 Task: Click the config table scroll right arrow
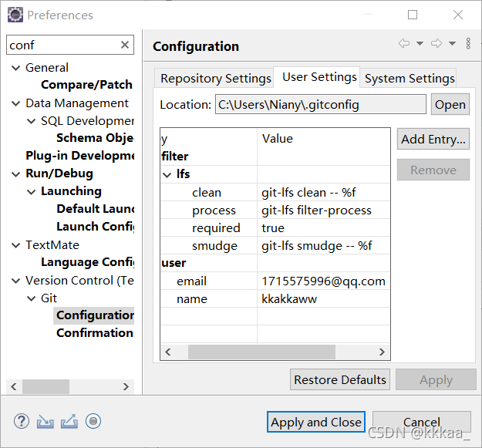[382, 352]
